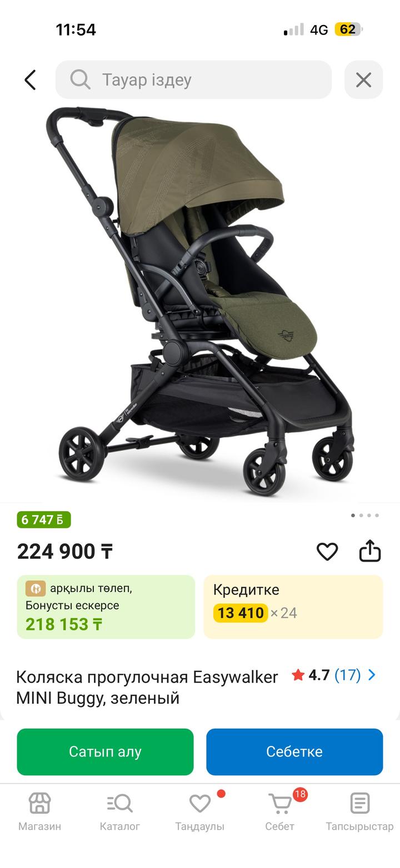Expand the reviews chevron next to 4.7 rating

pos(372,675)
